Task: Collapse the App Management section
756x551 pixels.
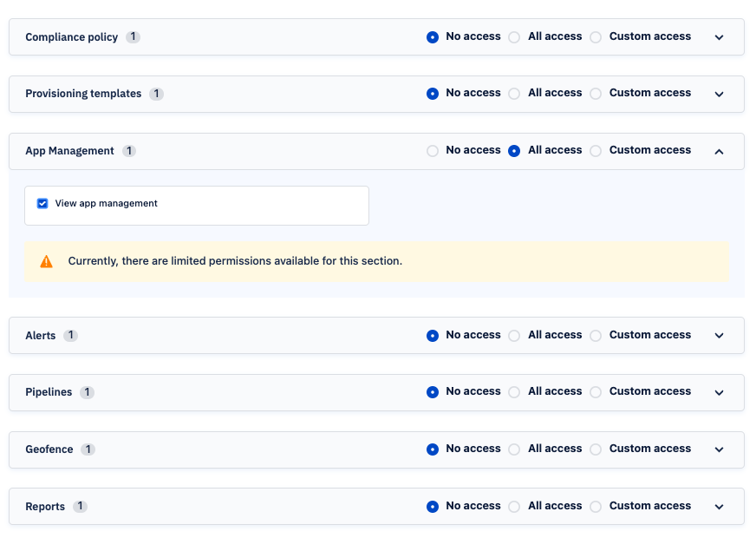Action: (719, 150)
